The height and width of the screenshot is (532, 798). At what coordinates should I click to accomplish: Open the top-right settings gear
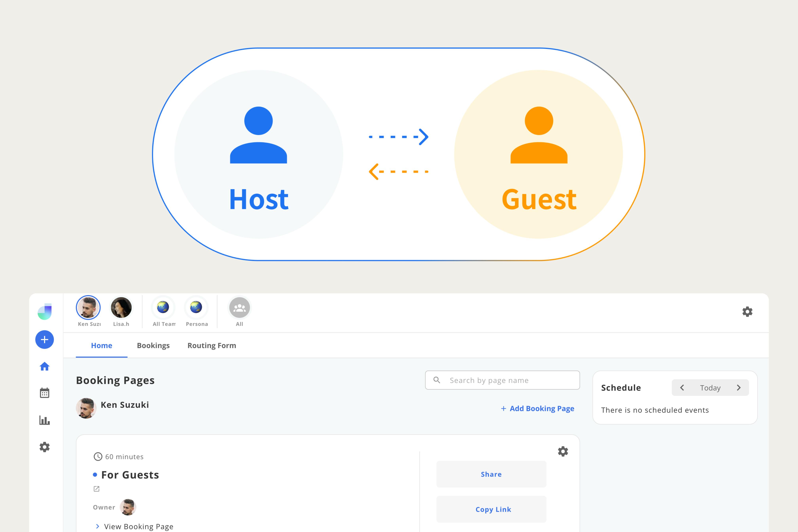coord(748,312)
